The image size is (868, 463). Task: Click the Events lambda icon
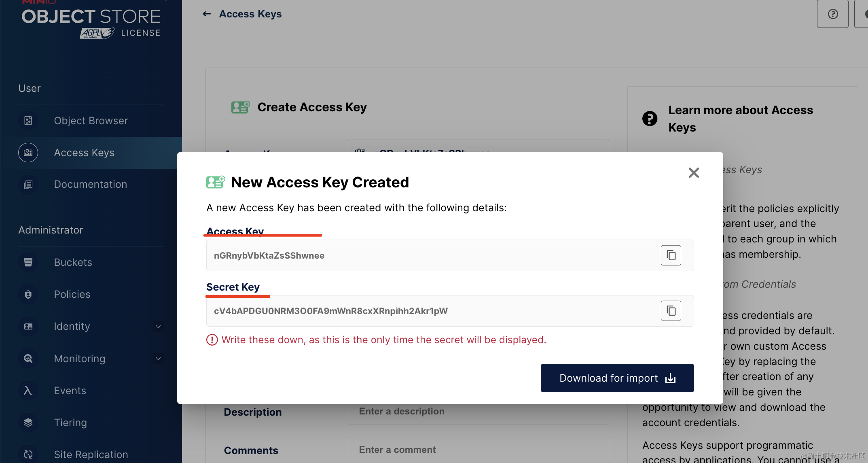pos(28,391)
